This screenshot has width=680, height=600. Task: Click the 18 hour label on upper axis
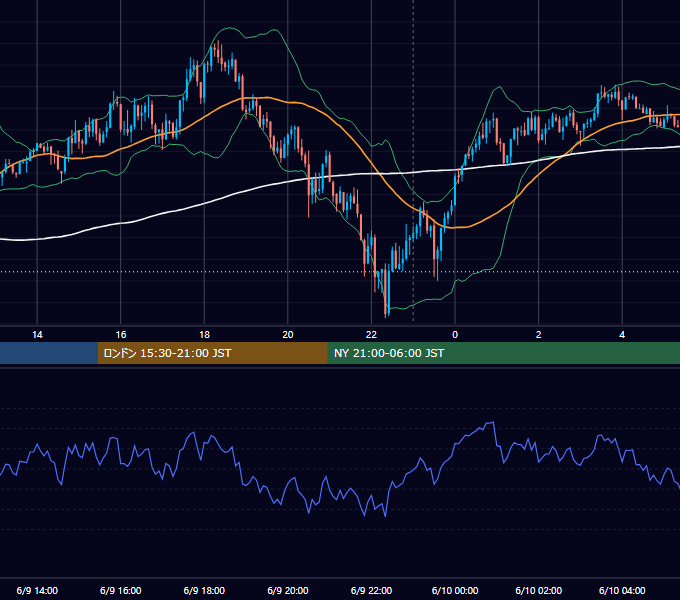click(204, 335)
